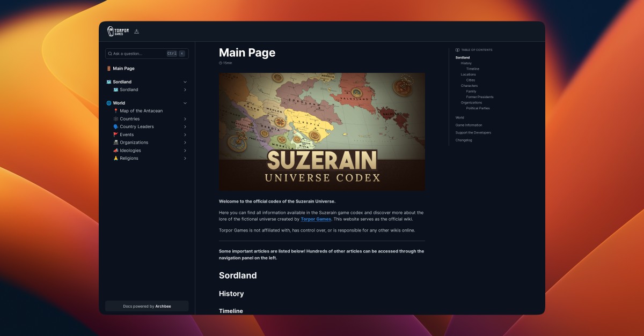Expand the Religions chevron
The height and width of the screenshot is (336, 644).
pyautogui.click(x=185, y=158)
